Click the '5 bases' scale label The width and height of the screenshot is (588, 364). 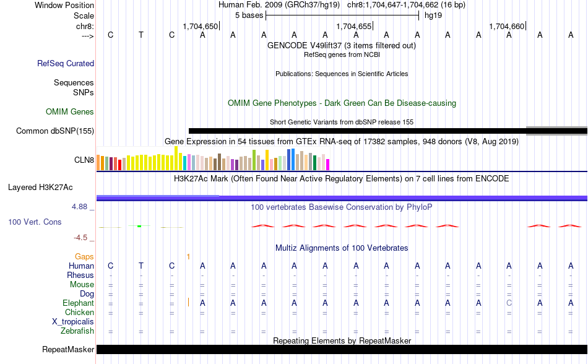(249, 15)
